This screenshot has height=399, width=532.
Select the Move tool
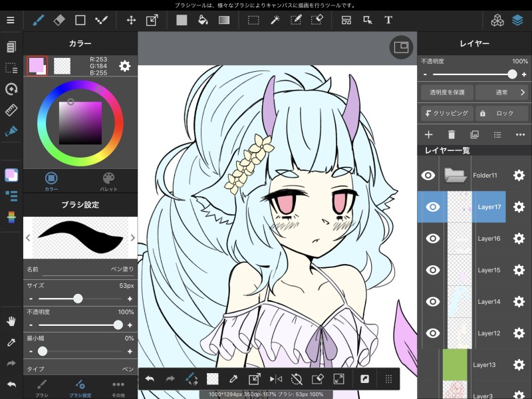point(131,21)
